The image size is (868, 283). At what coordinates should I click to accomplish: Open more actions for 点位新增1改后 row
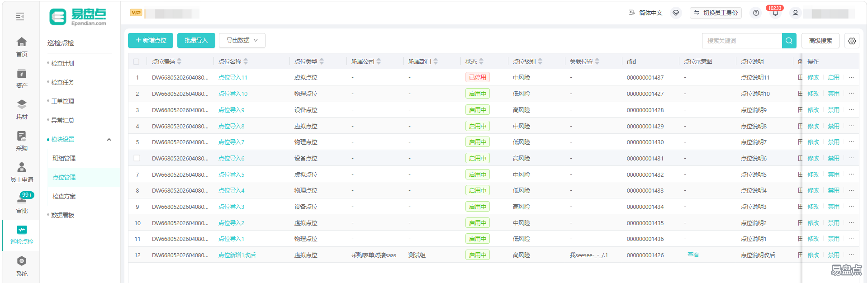coord(851,255)
